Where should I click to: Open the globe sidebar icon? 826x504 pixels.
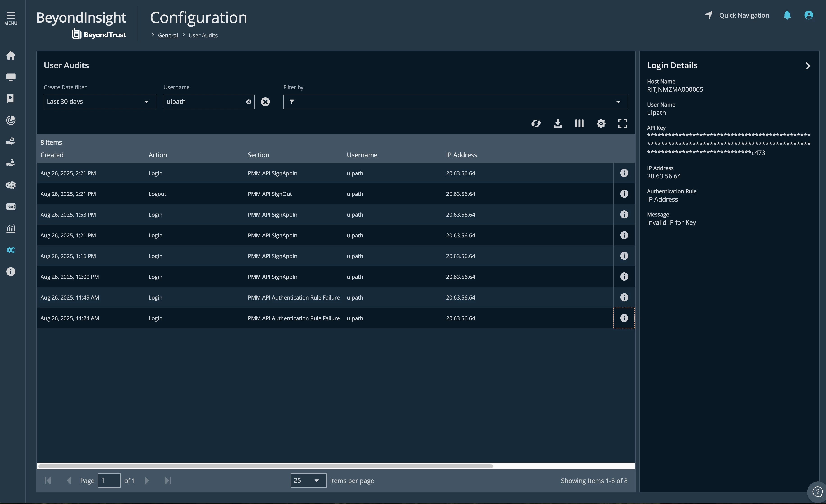coord(11,185)
